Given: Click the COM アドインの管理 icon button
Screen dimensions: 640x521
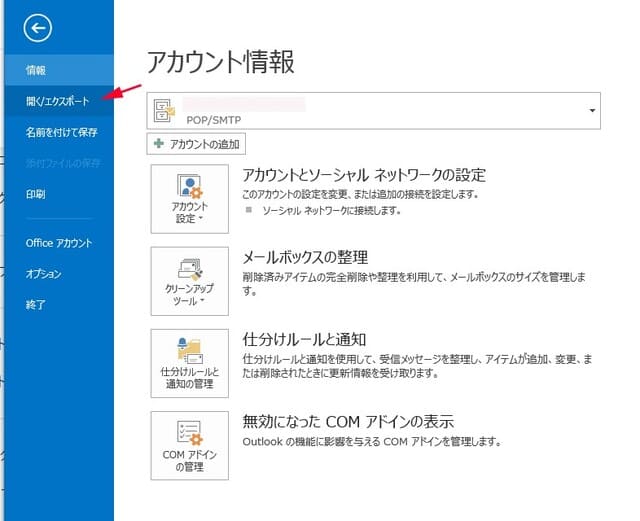Looking at the screenshot, I should [190, 443].
